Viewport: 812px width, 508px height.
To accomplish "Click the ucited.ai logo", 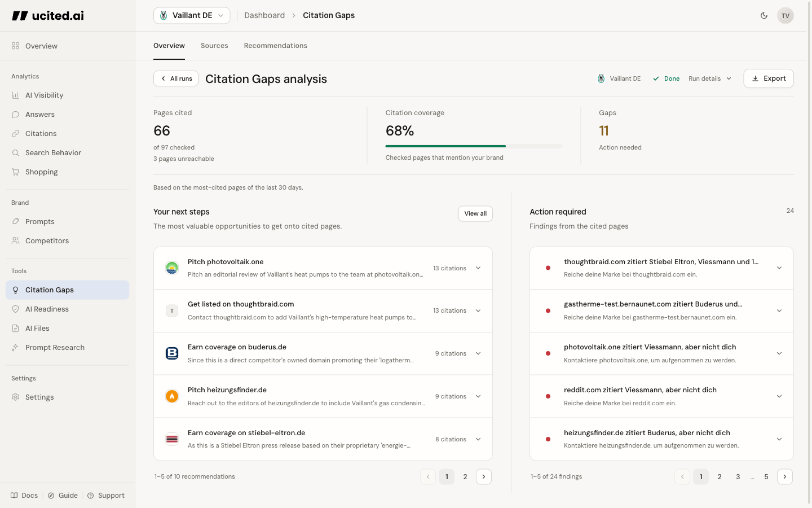I will tap(48, 16).
